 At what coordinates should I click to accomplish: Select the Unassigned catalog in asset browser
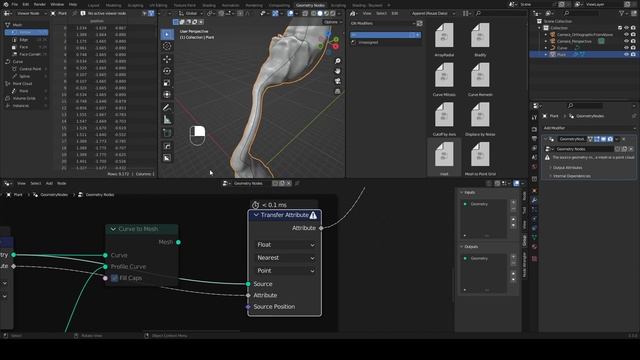386,42
